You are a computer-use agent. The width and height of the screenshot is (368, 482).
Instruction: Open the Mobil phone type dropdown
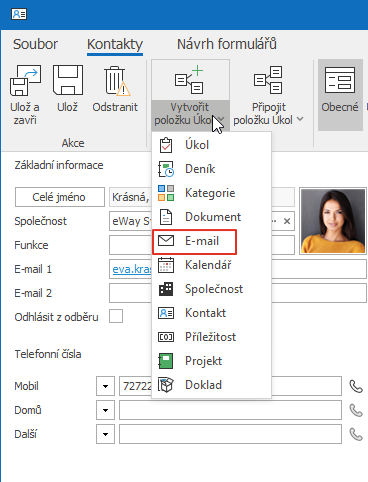[105, 386]
